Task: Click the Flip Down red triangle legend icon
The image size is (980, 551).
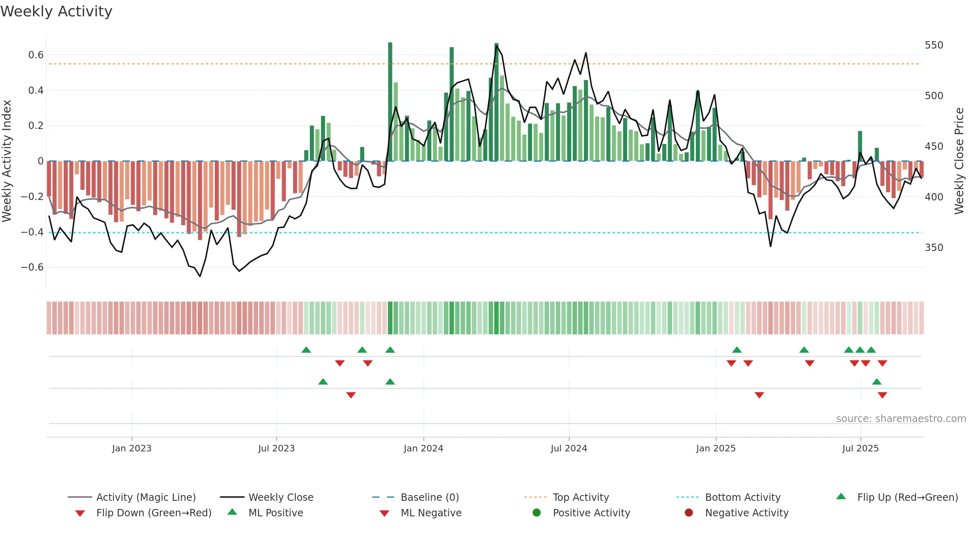Action: 80,513
